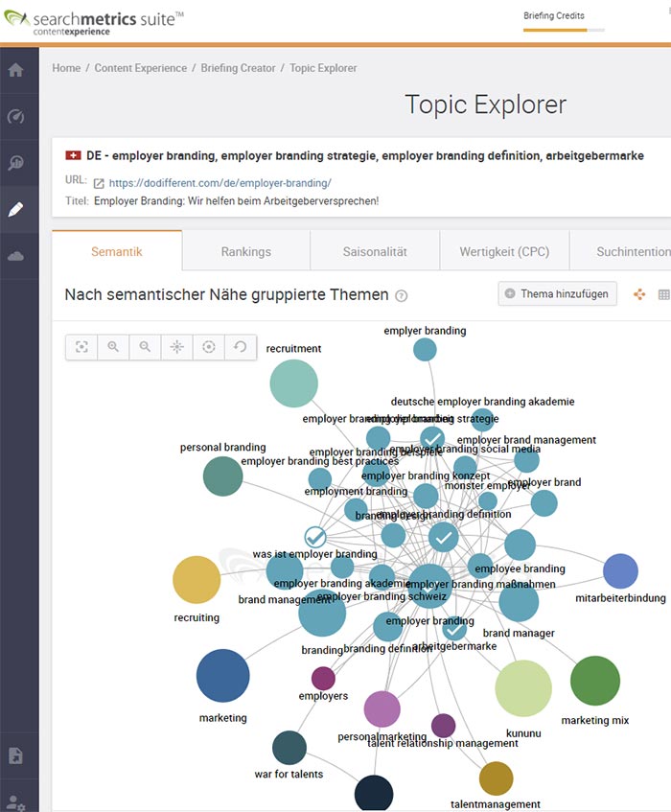Fit graph to screen using first toolbar icon
671x812 pixels.
pos(81,347)
